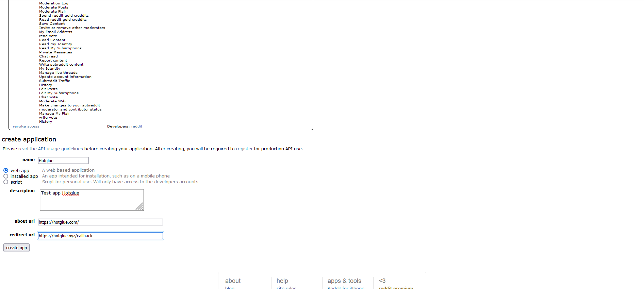Click the redirect uri input field
The height and width of the screenshot is (289, 644).
tap(100, 236)
